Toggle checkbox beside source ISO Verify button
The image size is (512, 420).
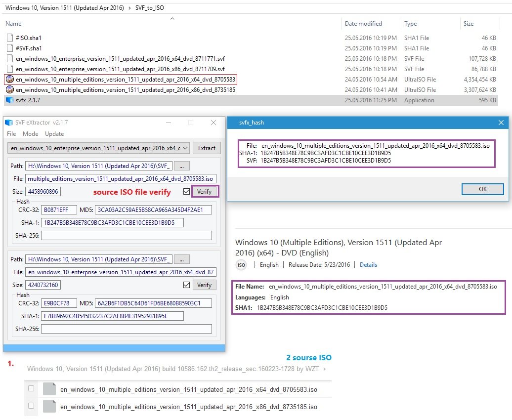pos(186,192)
